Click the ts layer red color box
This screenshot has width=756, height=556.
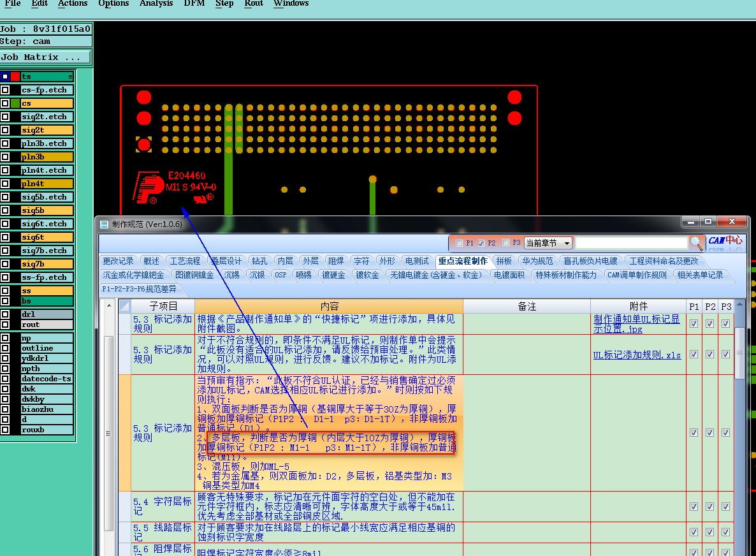15,76
